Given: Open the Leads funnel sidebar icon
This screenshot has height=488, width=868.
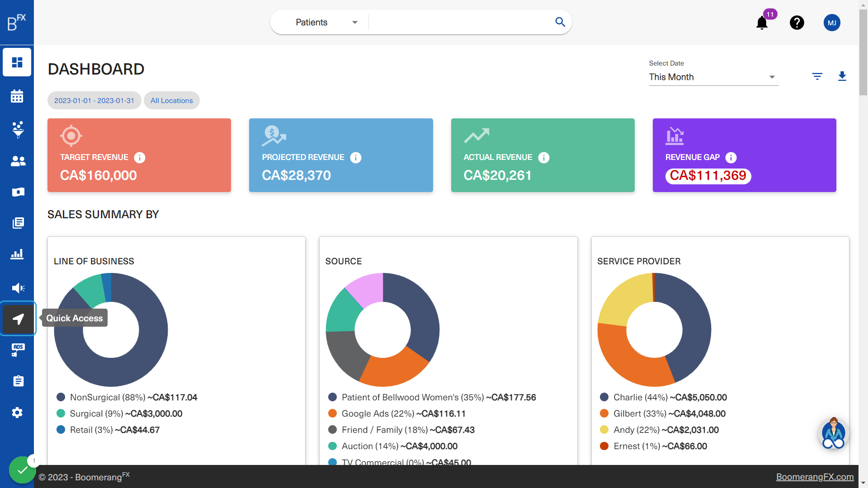Looking at the screenshot, I should pos(18,130).
